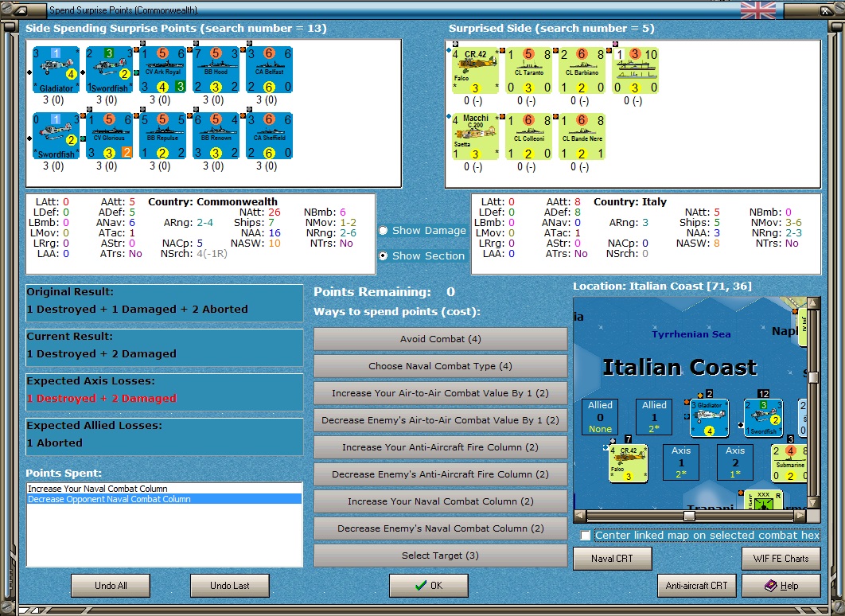Click the map scroll-up arrow
The width and height of the screenshot is (845, 616).
click(x=814, y=303)
